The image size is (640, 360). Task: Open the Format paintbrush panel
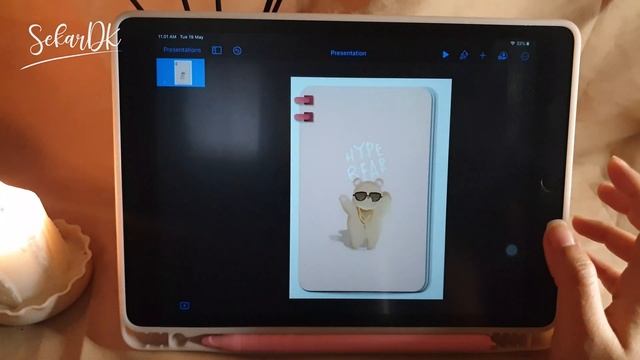(x=464, y=55)
